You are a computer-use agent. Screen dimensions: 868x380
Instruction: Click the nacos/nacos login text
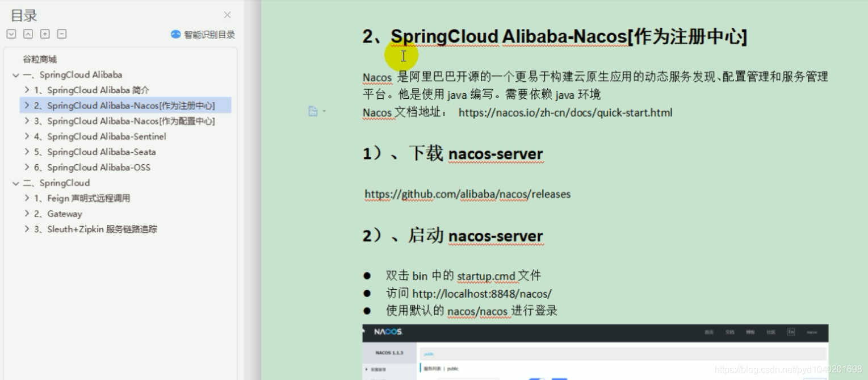(x=477, y=311)
